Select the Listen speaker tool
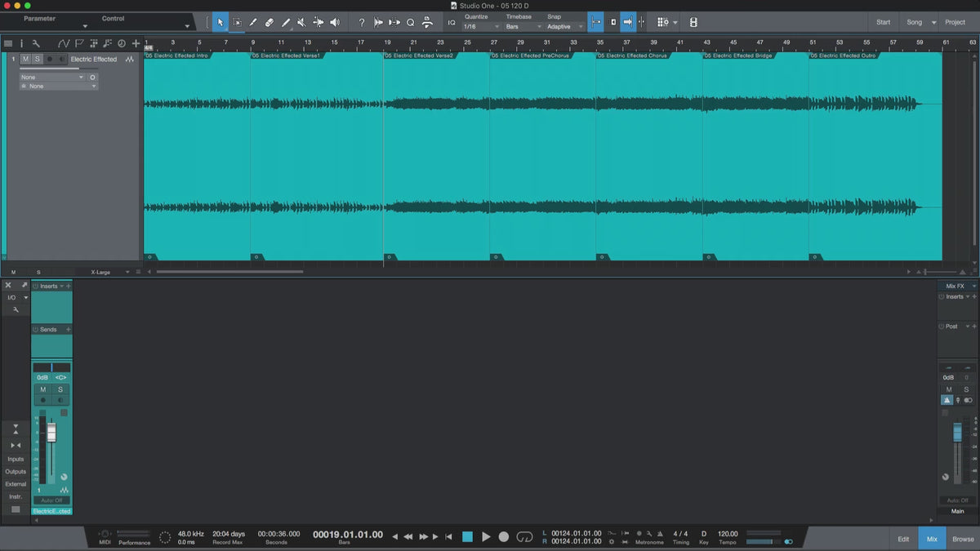This screenshot has height=551, width=980. 334,22
